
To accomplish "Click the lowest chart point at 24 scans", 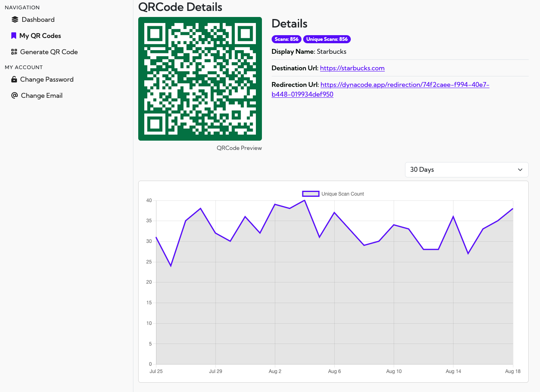I will point(171,266).
